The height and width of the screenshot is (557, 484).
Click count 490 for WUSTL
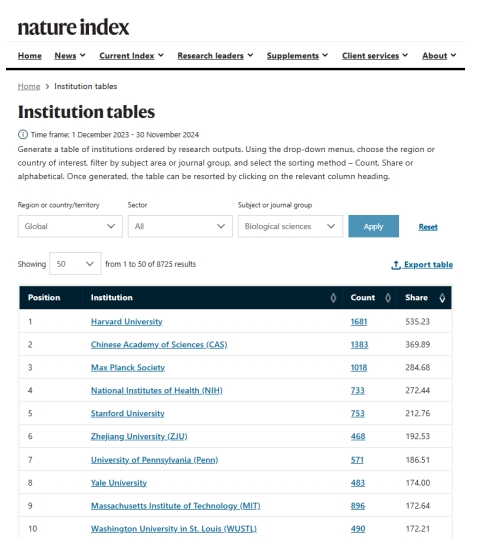[x=358, y=529]
